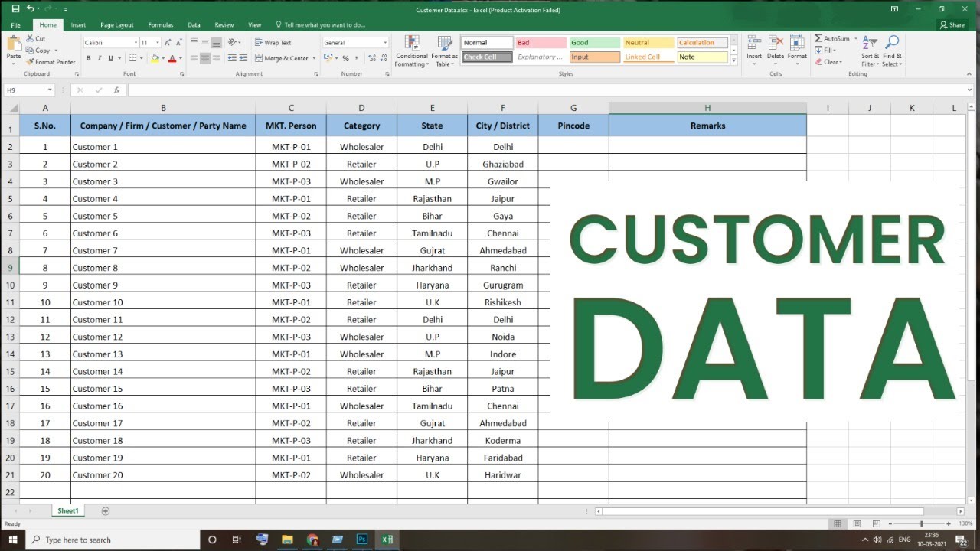The width and height of the screenshot is (980, 551).
Task: Toggle Italic formatting
Action: point(100,58)
